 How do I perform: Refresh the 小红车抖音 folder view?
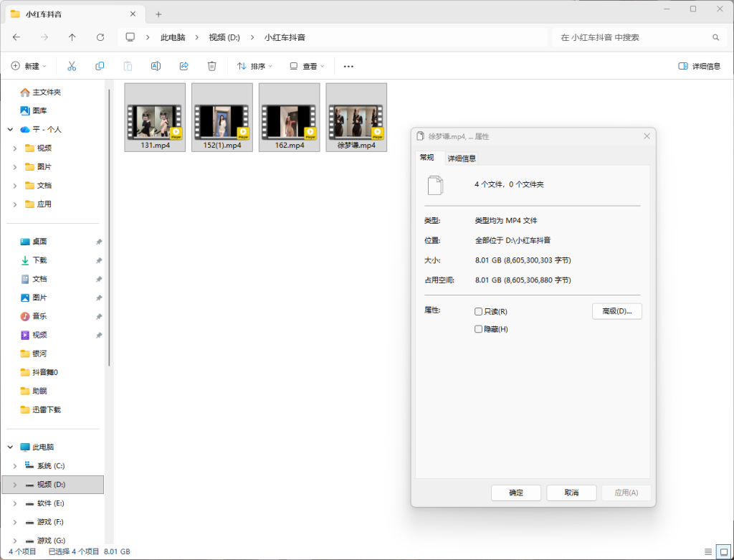point(100,37)
